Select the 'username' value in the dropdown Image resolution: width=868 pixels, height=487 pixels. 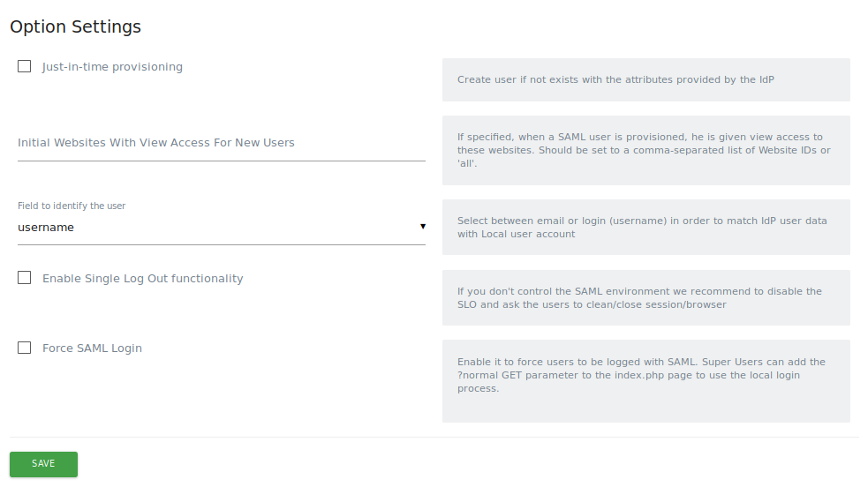pos(46,227)
